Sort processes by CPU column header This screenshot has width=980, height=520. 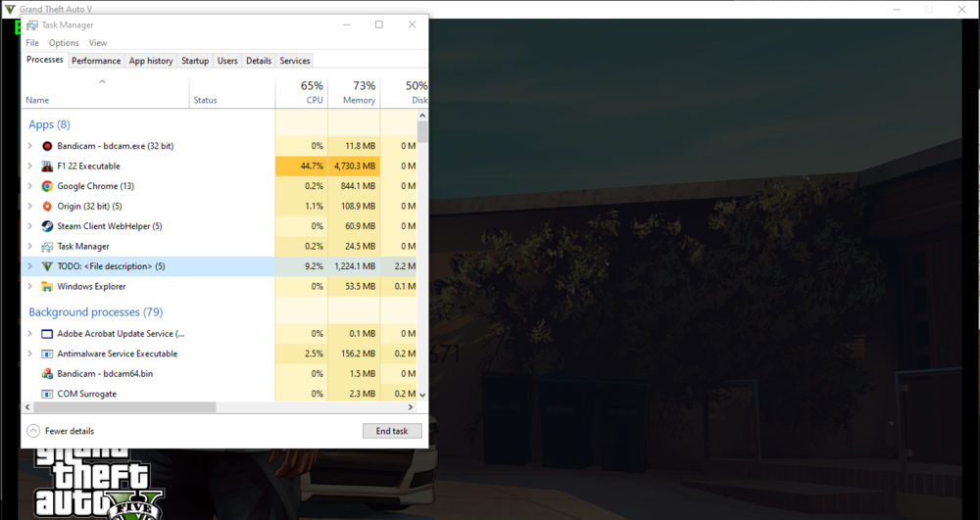(x=301, y=93)
